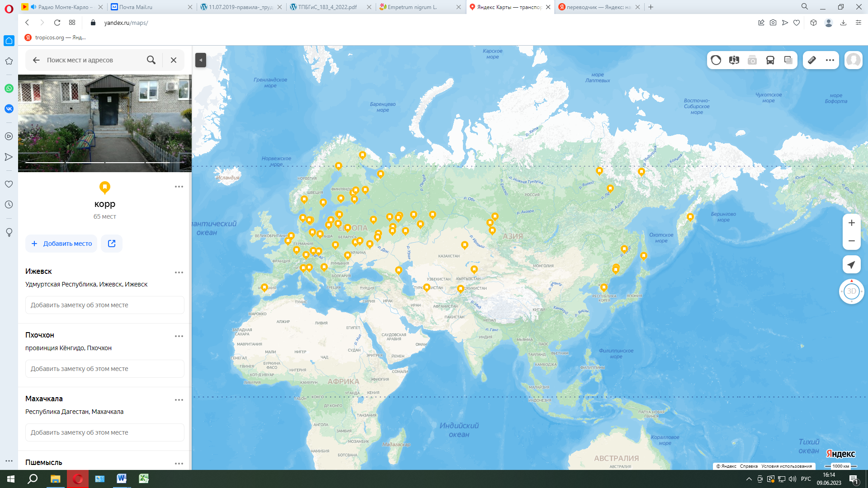Click the yandex.ru/maps address bar
The height and width of the screenshot is (488, 868).
coord(126,23)
